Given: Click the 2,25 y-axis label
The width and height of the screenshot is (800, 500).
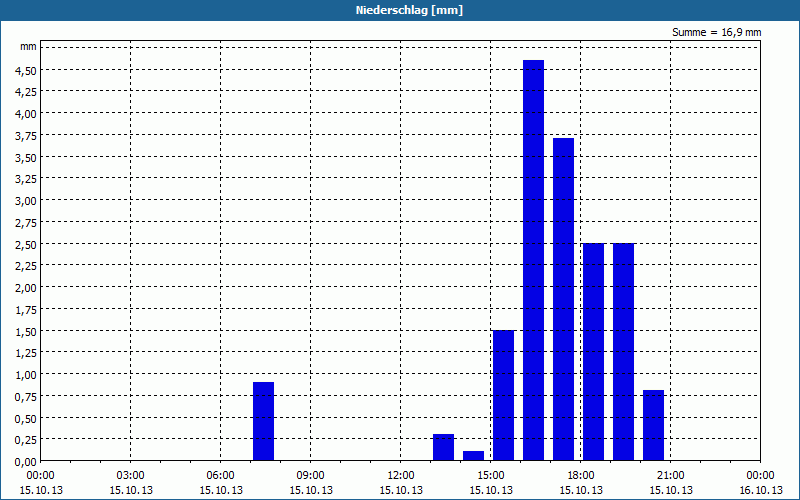Looking at the screenshot, I should 26,266.
